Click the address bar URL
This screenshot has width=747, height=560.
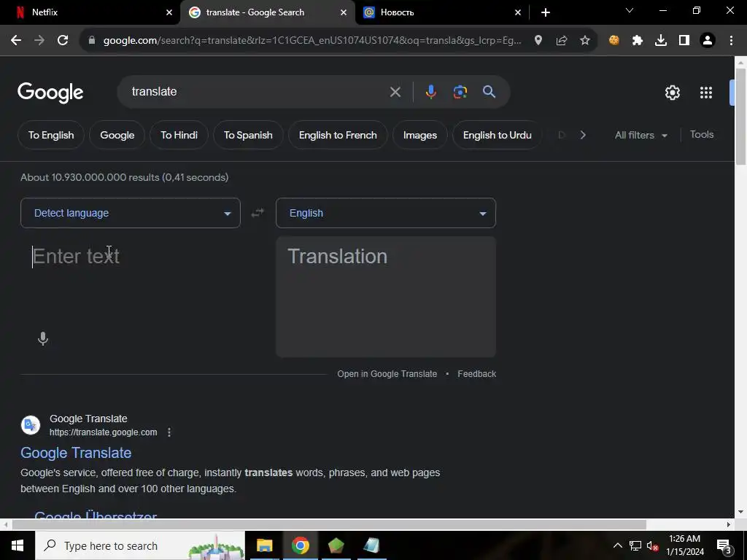click(x=312, y=41)
